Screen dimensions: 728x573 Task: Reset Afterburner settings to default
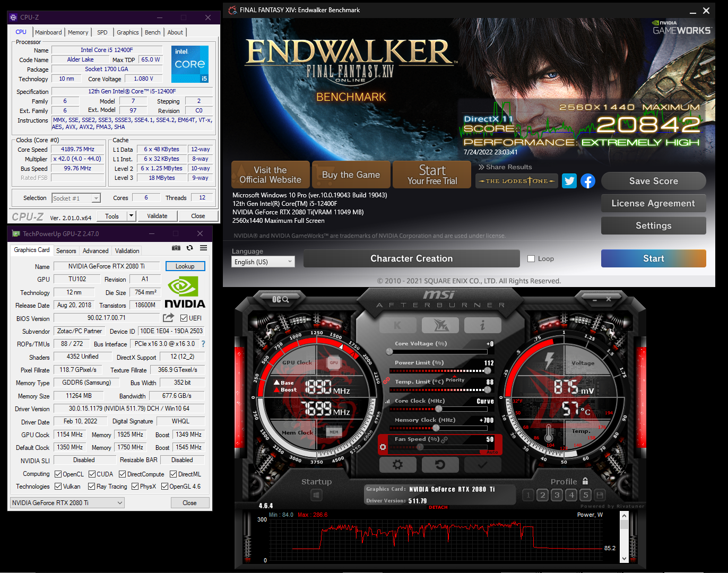tap(440, 464)
